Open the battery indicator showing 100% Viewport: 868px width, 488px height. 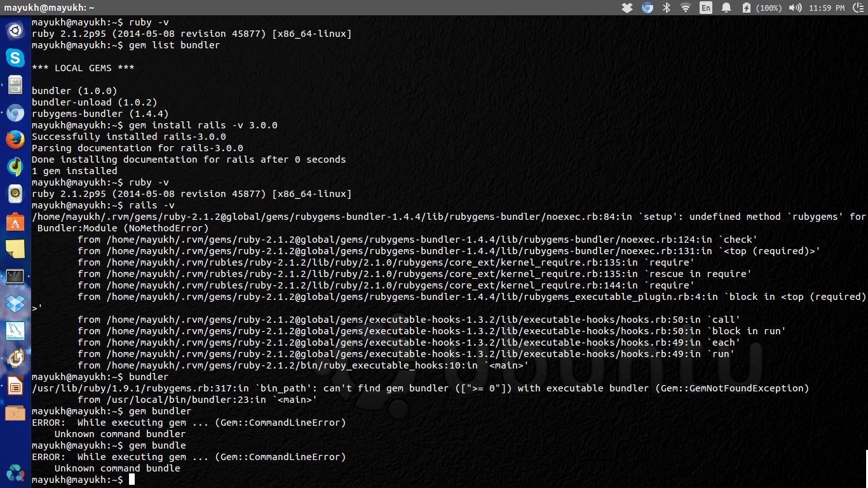click(x=761, y=8)
